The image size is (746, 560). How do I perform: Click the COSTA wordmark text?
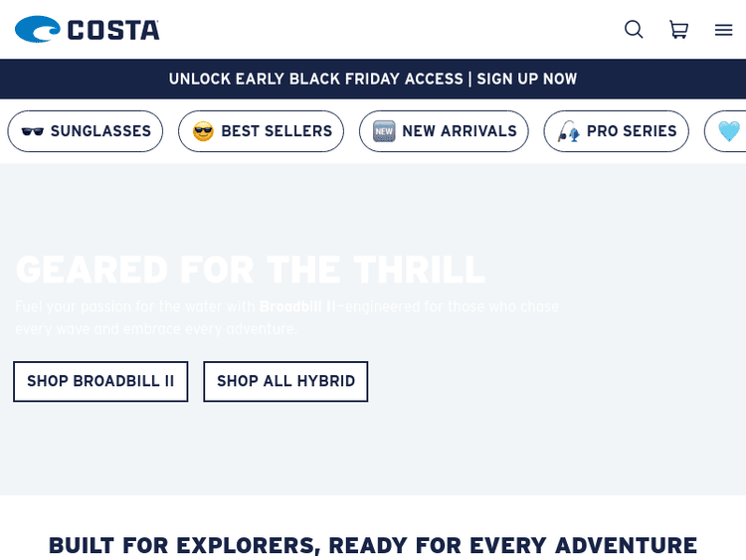[113, 30]
